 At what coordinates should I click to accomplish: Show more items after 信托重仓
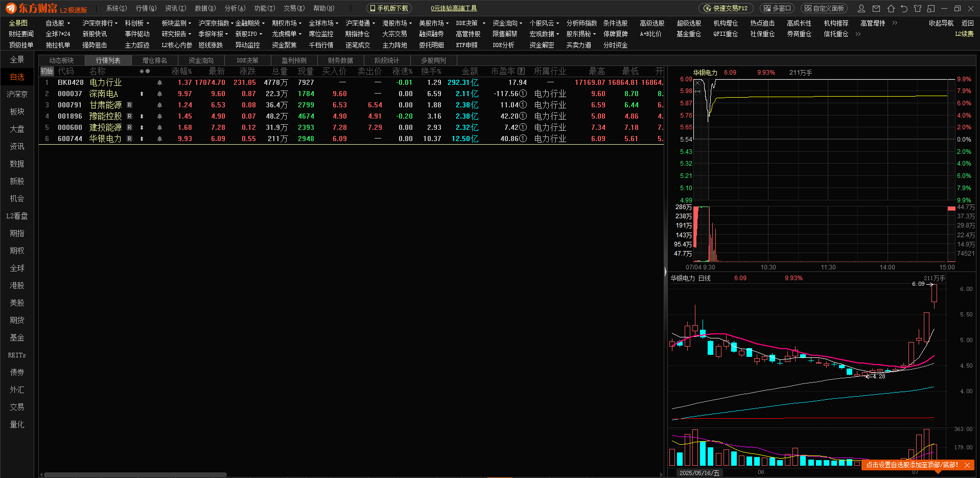(x=858, y=34)
